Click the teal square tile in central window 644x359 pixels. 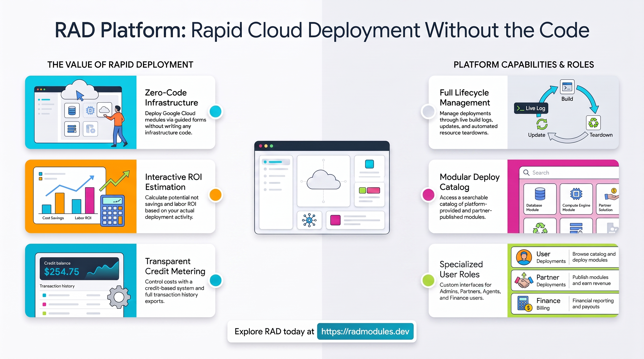(x=369, y=164)
